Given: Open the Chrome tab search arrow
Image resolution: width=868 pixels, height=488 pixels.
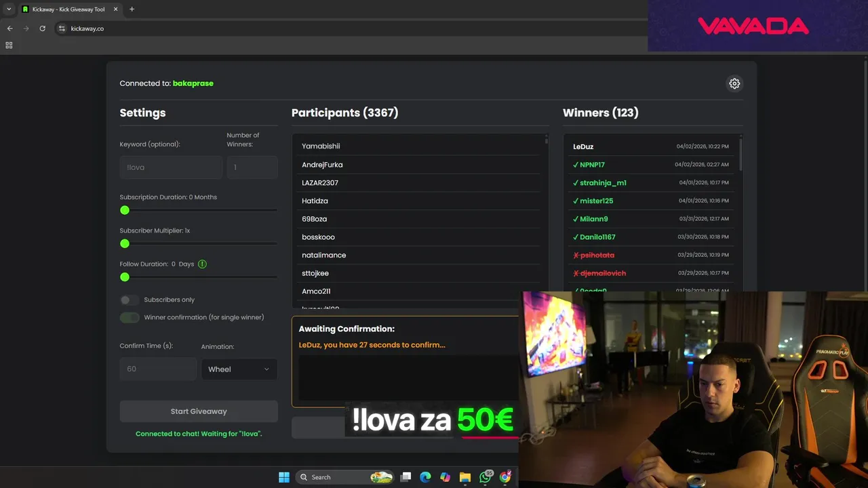Looking at the screenshot, I should (x=9, y=9).
